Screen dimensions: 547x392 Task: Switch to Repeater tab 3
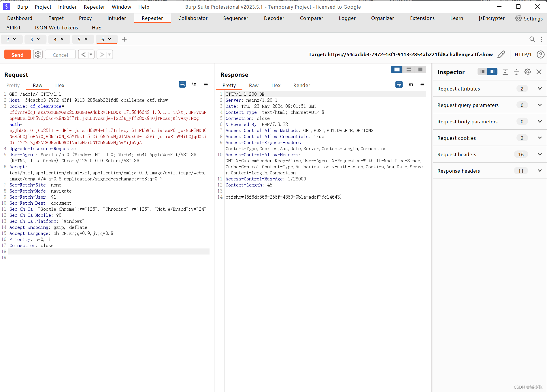point(32,39)
